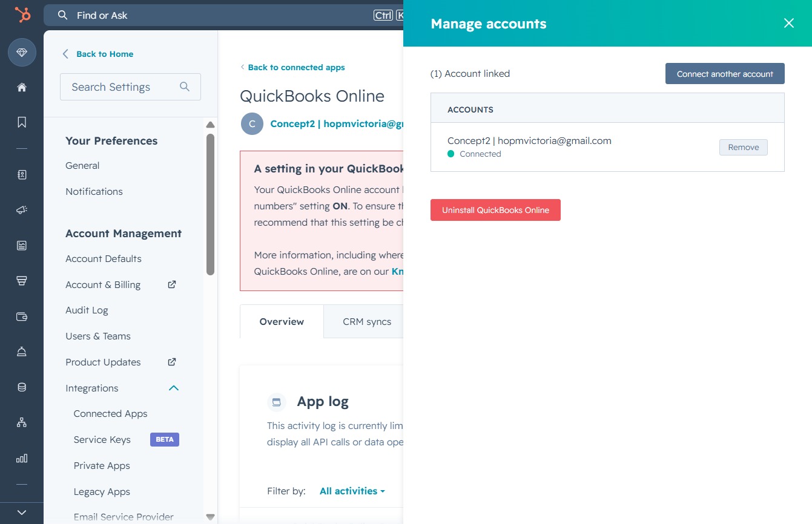
Task: Click the external link icon beside Product Updates
Action: point(172,362)
